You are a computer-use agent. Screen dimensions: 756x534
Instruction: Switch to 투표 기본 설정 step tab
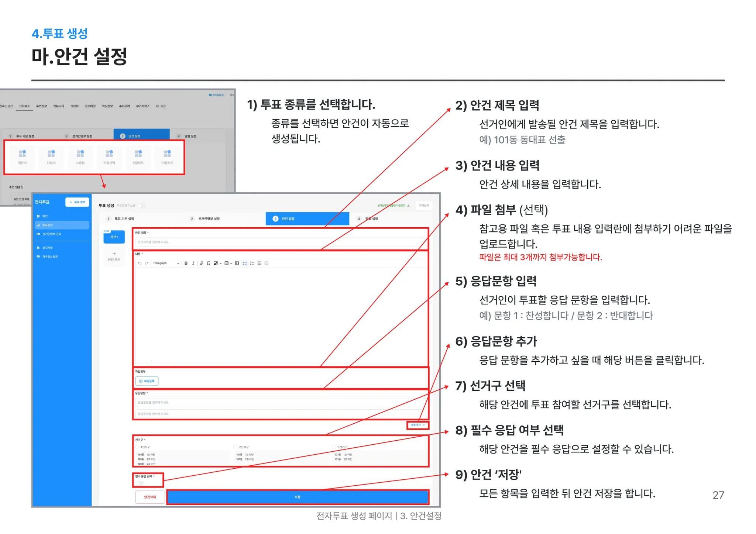pos(124,219)
